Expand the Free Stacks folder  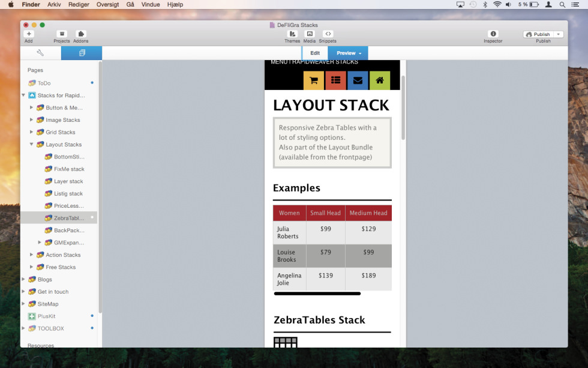coord(31,267)
